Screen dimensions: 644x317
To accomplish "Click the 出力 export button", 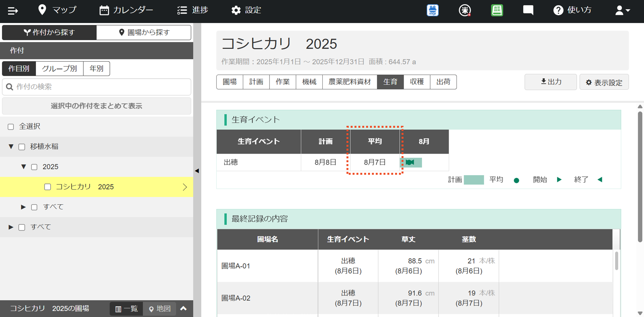I will pos(551,82).
